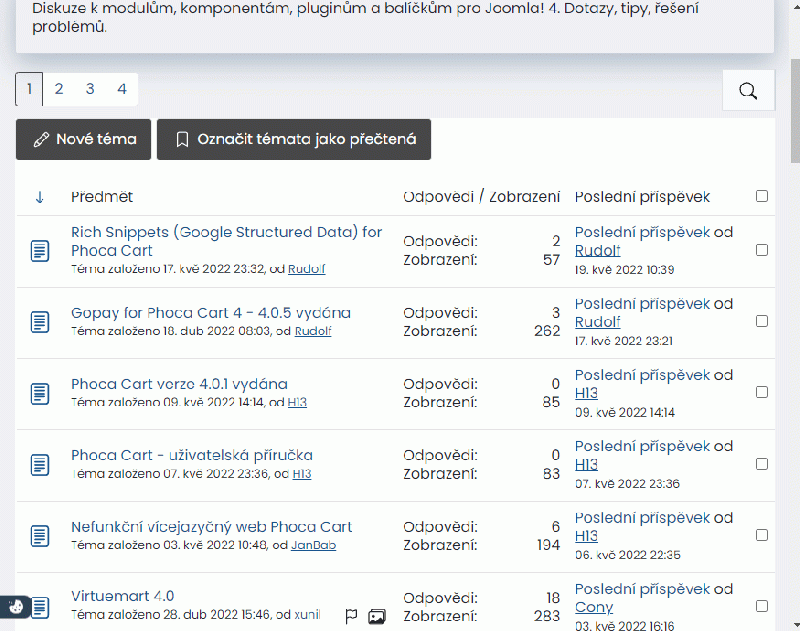Click topic icon beside Gopay for Phoca Cart
800x631 pixels.
(40, 322)
